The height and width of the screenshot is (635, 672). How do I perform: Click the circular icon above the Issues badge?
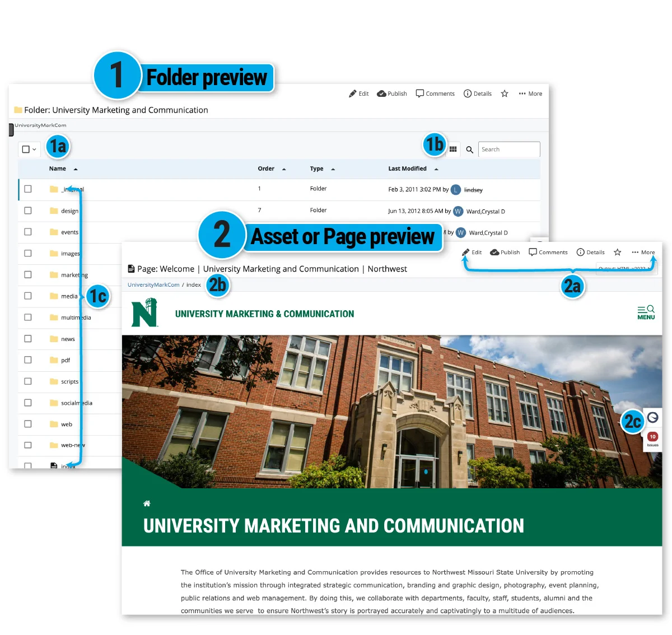pyautogui.click(x=652, y=418)
